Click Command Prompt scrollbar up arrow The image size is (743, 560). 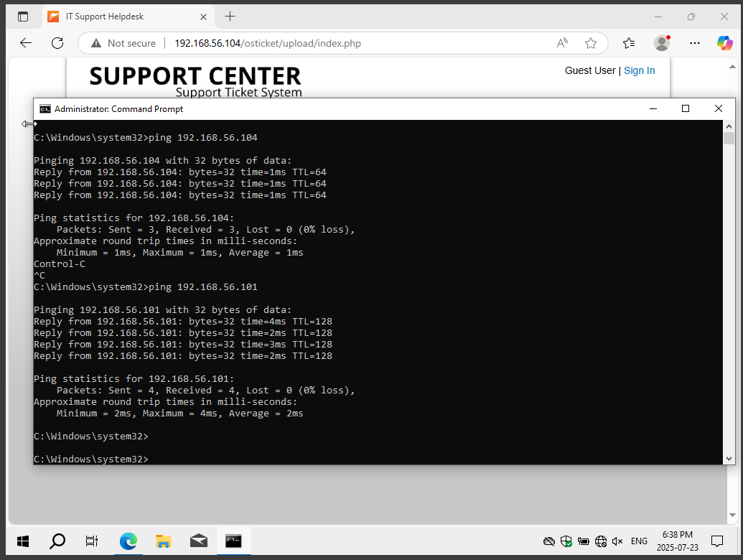pyautogui.click(x=729, y=126)
